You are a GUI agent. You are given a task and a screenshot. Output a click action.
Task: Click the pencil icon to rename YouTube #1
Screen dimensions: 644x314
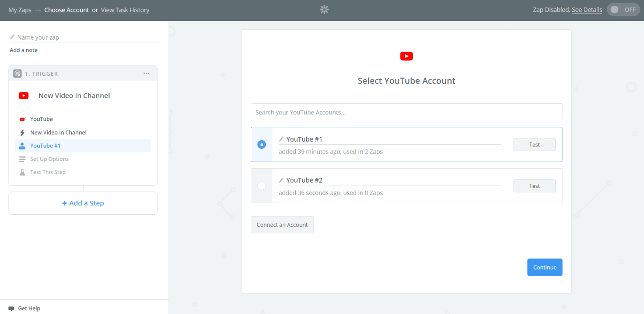click(x=281, y=139)
